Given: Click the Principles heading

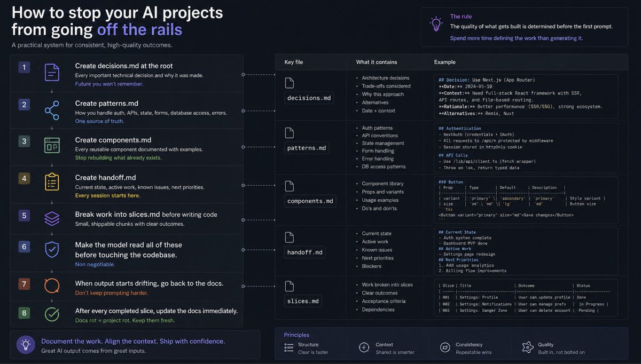Looking at the screenshot, I should click(296, 335).
